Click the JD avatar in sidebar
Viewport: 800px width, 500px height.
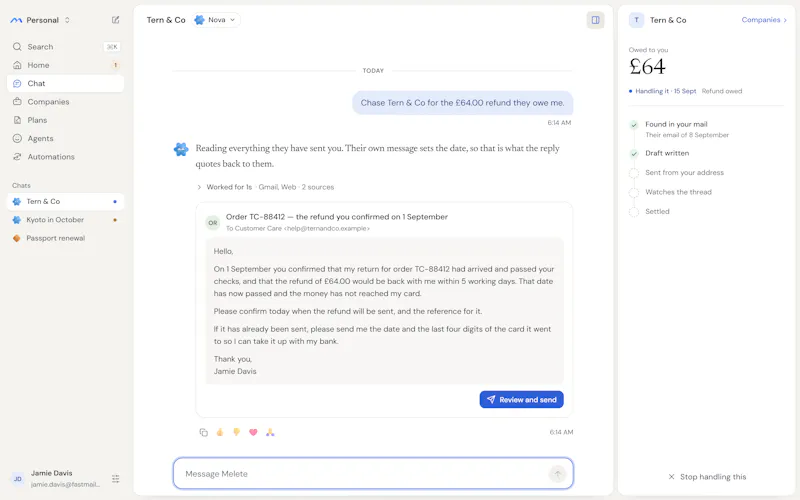(x=17, y=479)
